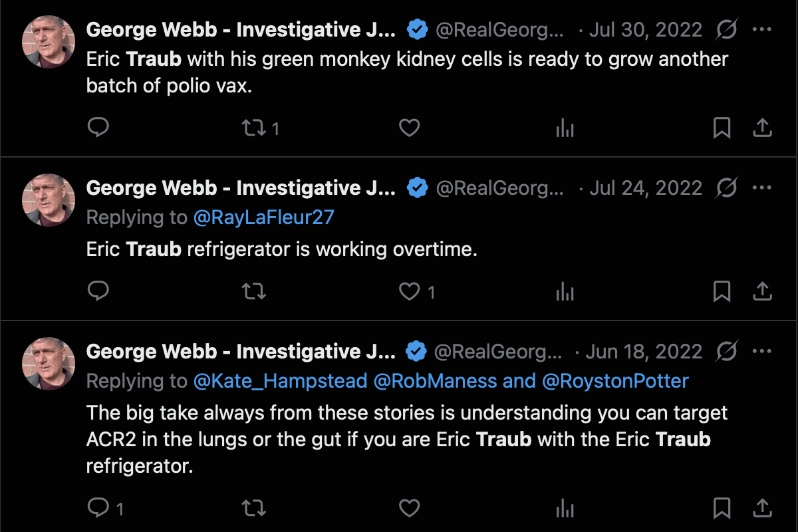View analytics for the Jul 30 tweet
This screenshot has height=532, width=798.
click(565, 128)
